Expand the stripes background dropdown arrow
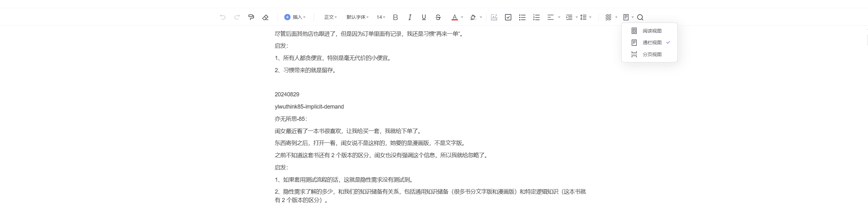 point(617,17)
